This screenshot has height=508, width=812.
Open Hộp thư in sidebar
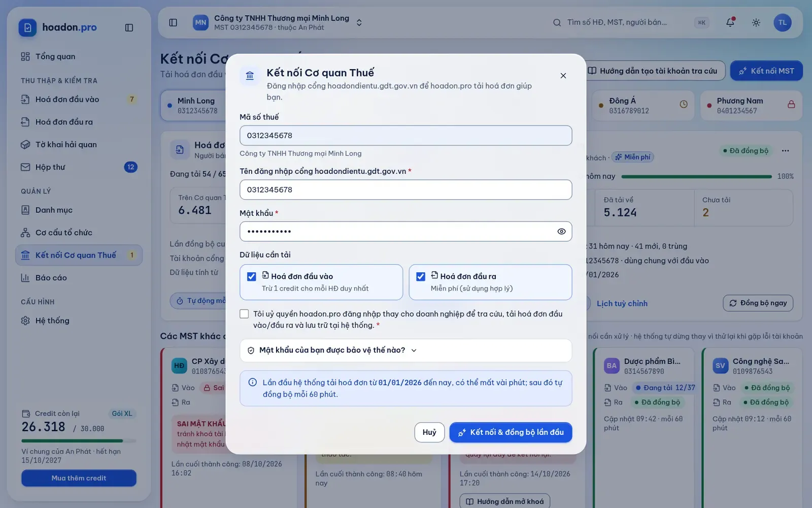point(79,167)
